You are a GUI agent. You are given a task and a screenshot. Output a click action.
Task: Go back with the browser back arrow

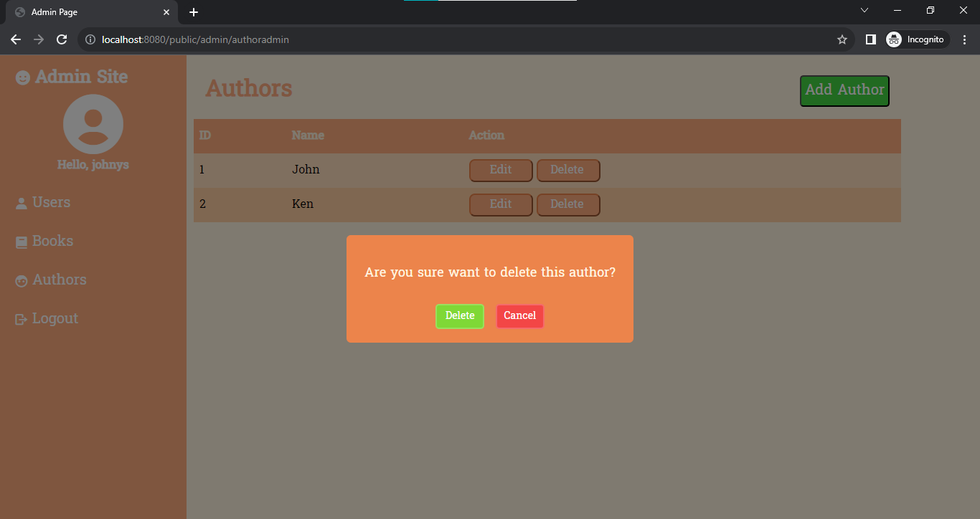pyautogui.click(x=16, y=39)
